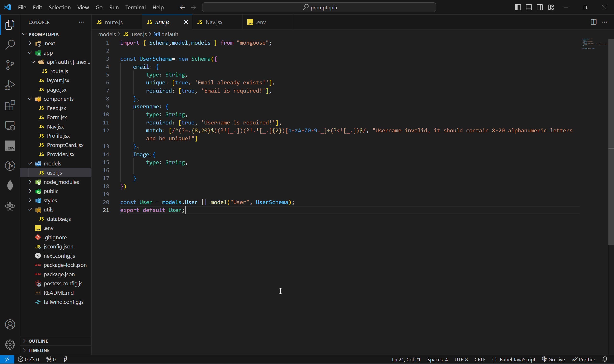The height and width of the screenshot is (364, 614).
Task: Expand the OUTLINE section
Action: click(x=24, y=341)
